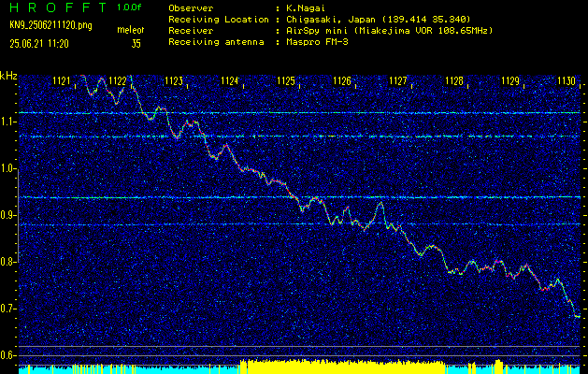588x374 pixels.
Task: Select the observer name K.Nagai
Action: point(305,7)
